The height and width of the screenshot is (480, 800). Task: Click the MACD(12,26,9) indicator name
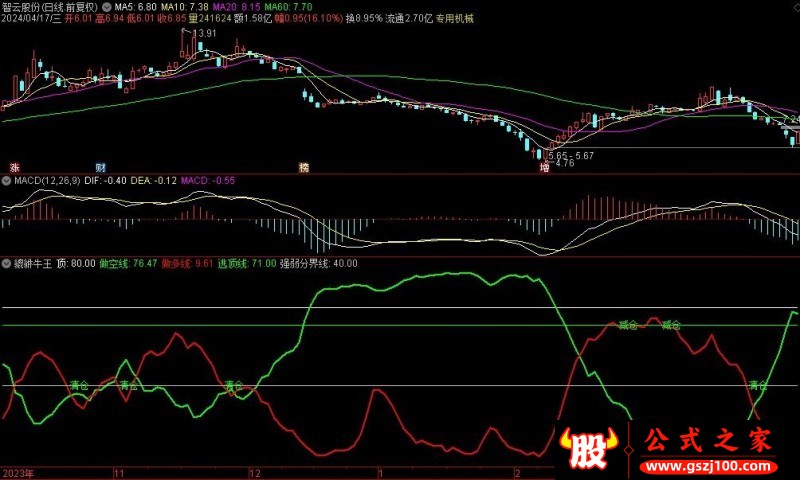coord(47,181)
